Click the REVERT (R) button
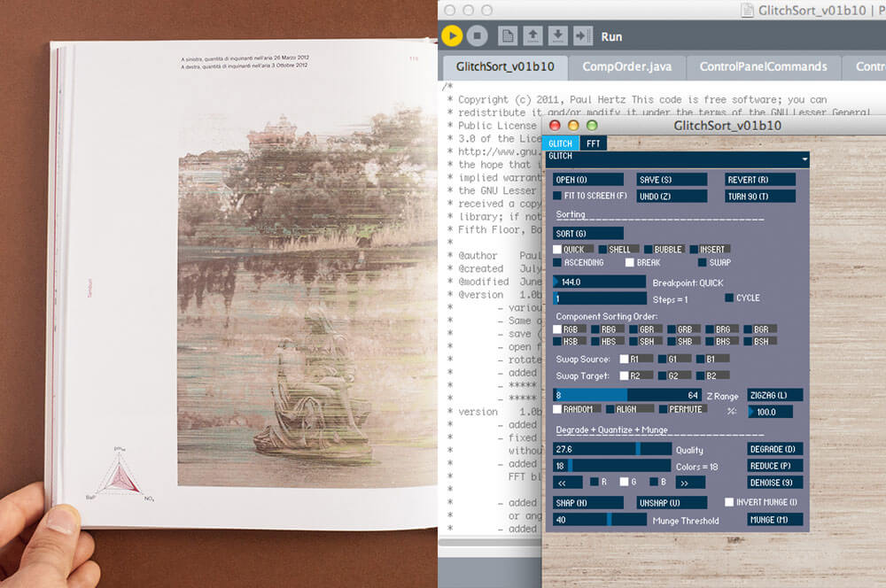The height and width of the screenshot is (588, 886). click(x=760, y=180)
